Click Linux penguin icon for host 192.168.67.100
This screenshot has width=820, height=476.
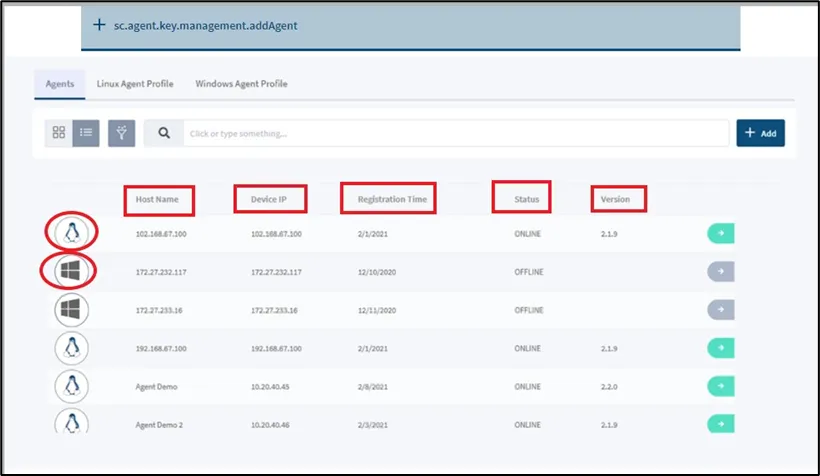[72, 348]
